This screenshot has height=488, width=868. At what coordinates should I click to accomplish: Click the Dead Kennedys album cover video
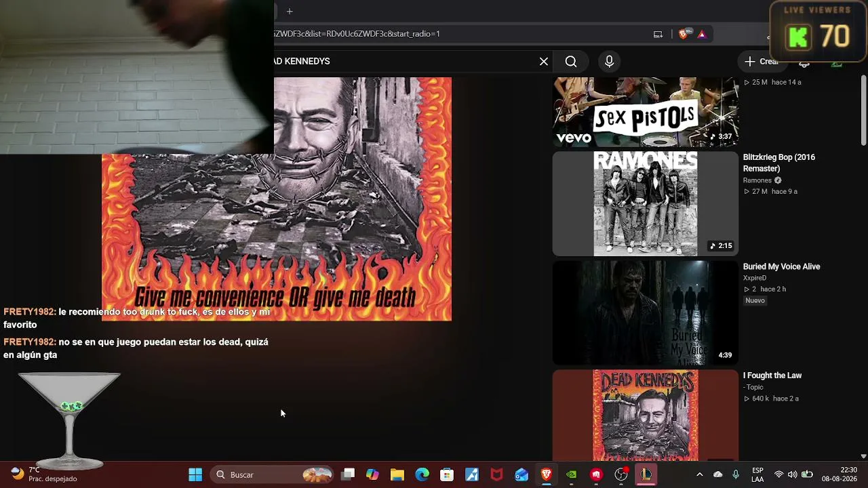point(277,199)
